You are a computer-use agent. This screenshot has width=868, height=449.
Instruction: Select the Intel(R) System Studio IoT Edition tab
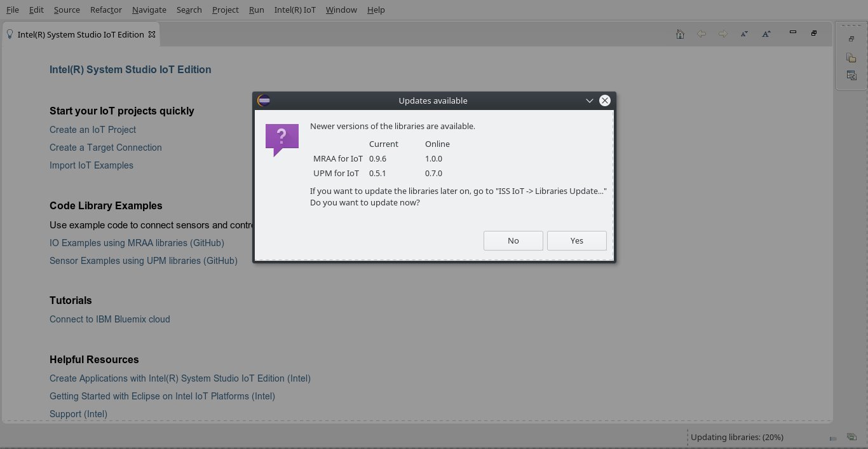tap(81, 34)
